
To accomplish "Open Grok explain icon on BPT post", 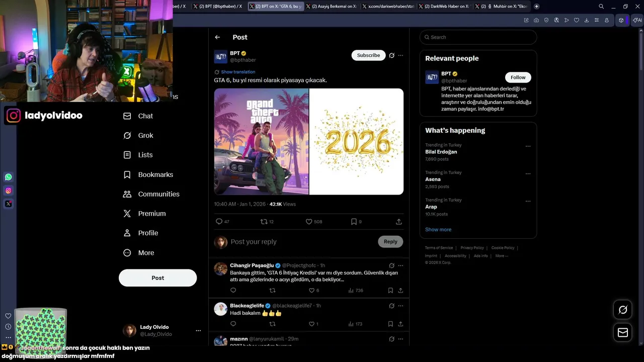I will (x=391, y=55).
